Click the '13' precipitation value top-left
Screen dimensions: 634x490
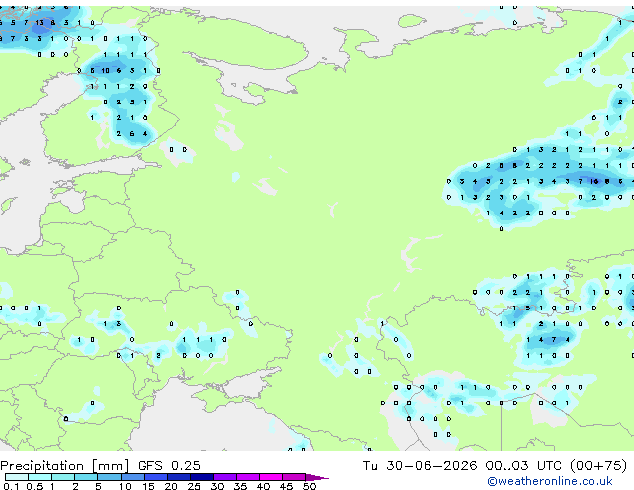39,23
